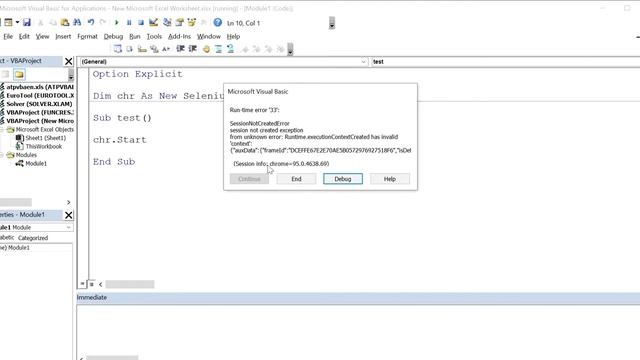Open the Project Explorer icon
Viewport: 640px width, 360px height.
coord(167,22)
